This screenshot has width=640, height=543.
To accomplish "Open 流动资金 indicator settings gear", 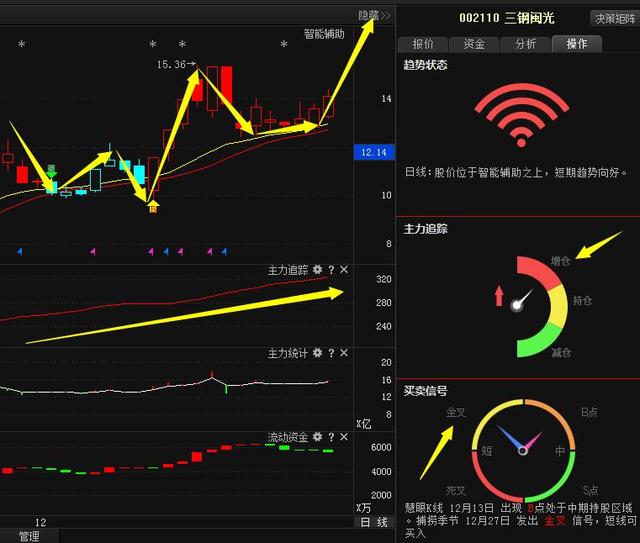I will [x=317, y=437].
